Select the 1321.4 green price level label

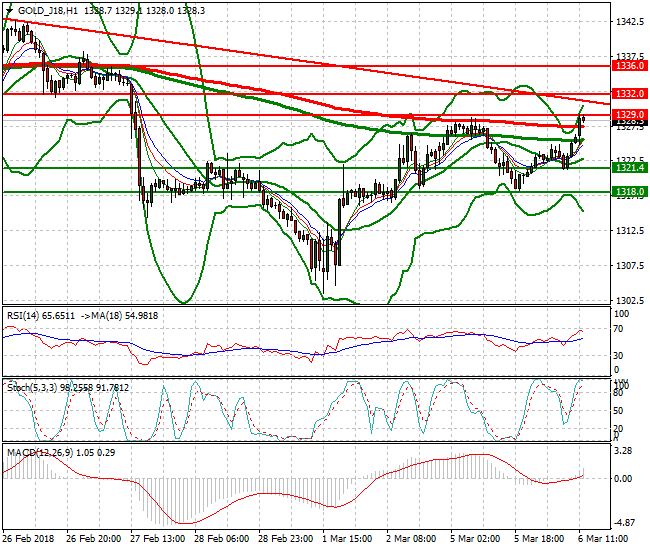click(x=630, y=167)
